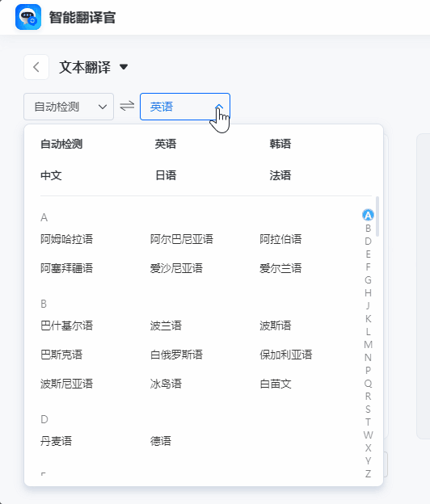430x504 pixels.
Task: Jump to letter X in the alphabet index
Action: coord(369,447)
